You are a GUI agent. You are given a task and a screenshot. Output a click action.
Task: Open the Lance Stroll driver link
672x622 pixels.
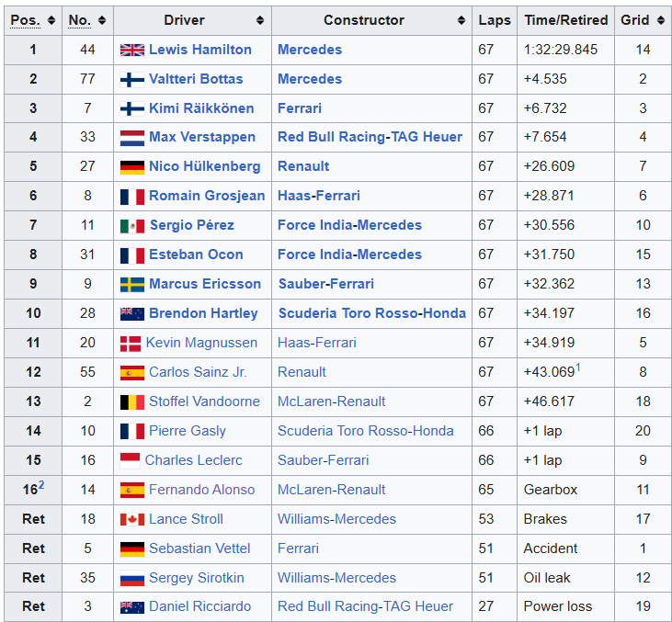[x=186, y=519]
